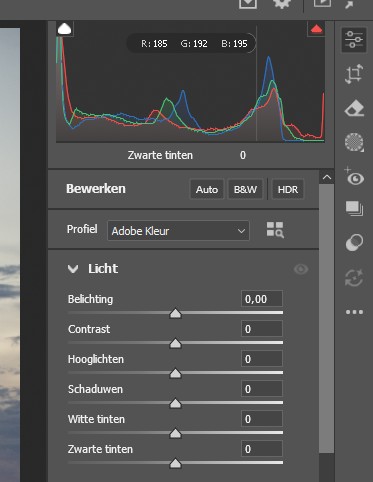Click the Belichting label
The image size is (373, 482).
point(90,299)
